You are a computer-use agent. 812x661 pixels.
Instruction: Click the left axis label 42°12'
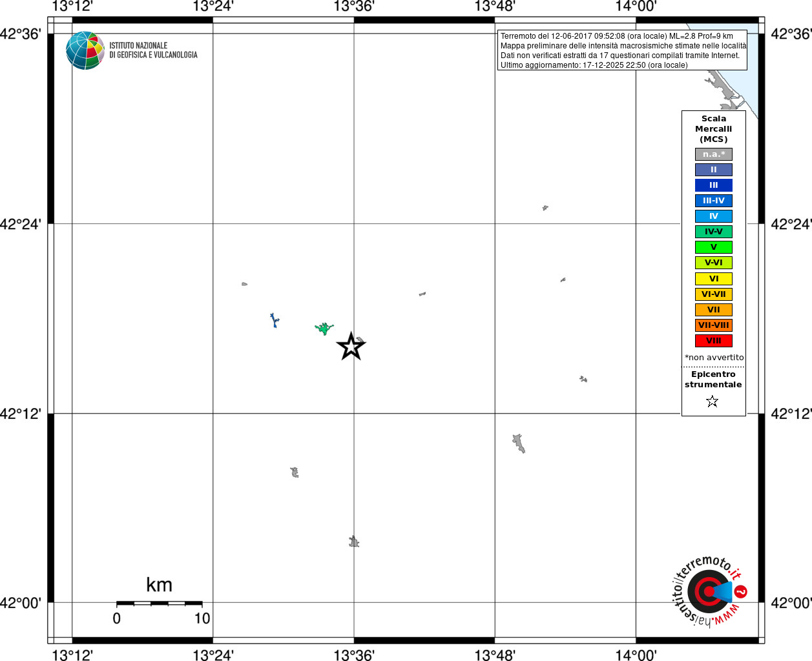click(21, 413)
